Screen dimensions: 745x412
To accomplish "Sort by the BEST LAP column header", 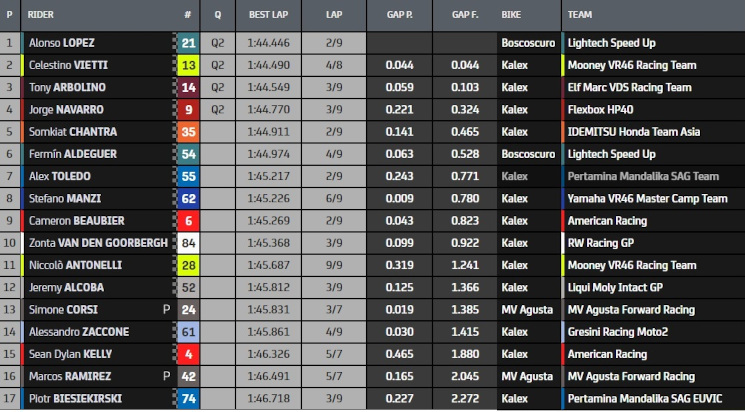I will [x=268, y=15].
